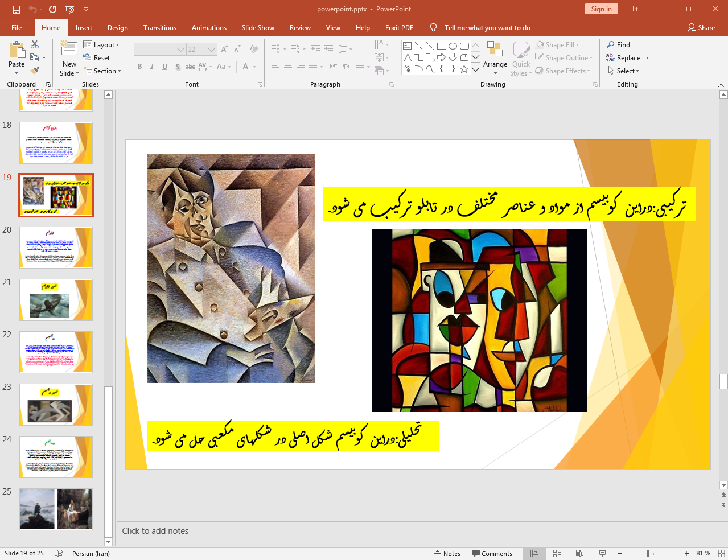Toggle Strikethrough formatting
Image resolution: width=728 pixels, height=560 pixels.
pyautogui.click(x=190, y=67)
